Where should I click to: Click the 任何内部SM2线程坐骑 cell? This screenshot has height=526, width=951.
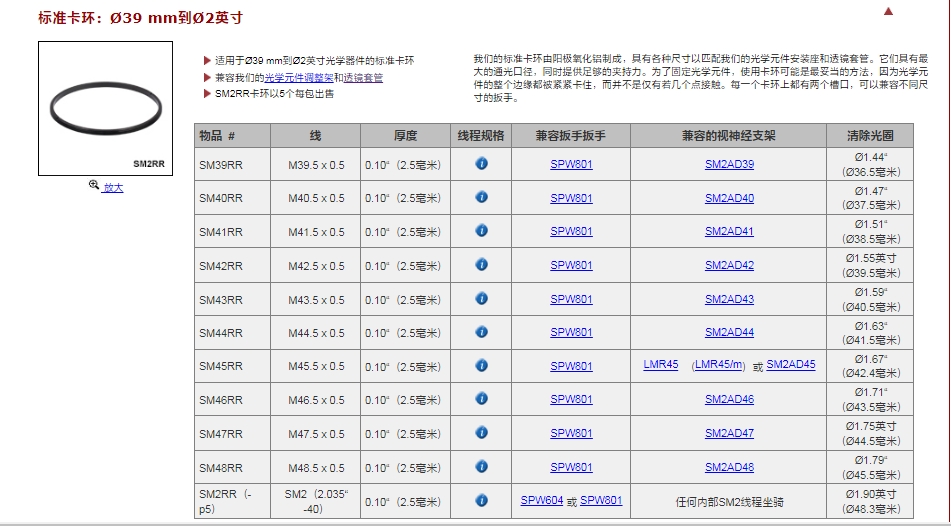click(x=728, y=501)
